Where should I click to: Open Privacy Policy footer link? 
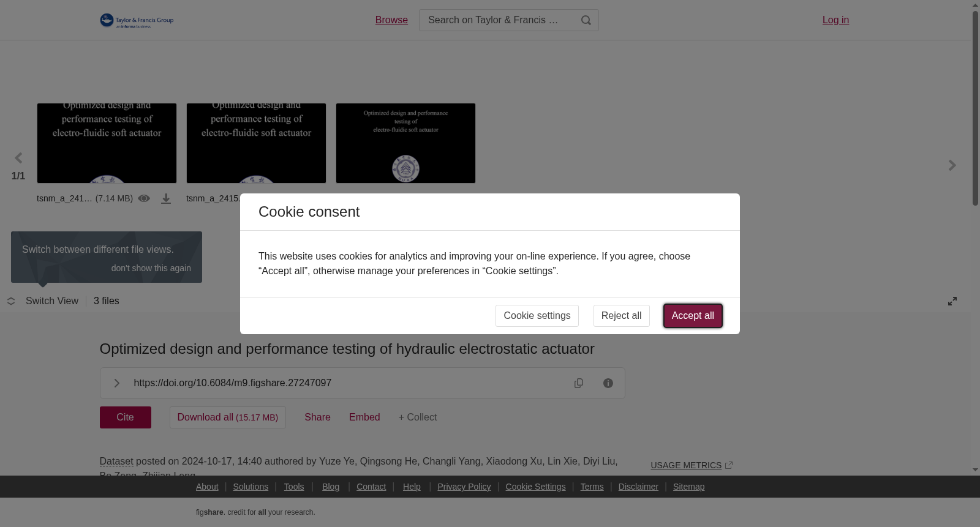coord(464,487)
